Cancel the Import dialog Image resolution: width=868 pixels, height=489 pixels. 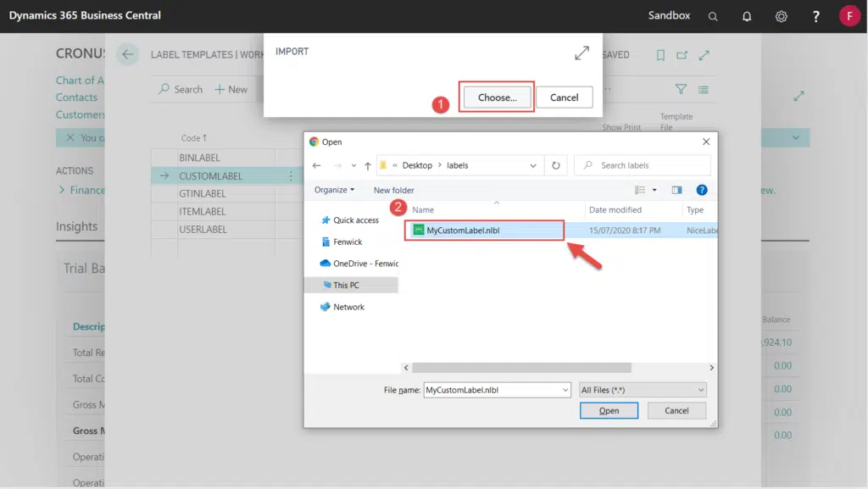[x=564, y=97]
